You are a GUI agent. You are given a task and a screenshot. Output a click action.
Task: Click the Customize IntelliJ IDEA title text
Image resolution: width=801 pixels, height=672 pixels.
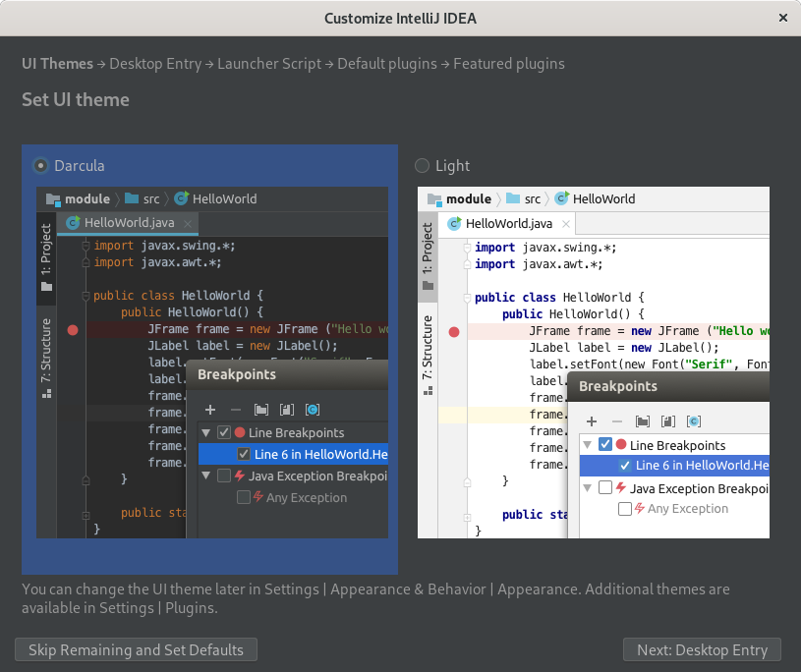[401, 19]
